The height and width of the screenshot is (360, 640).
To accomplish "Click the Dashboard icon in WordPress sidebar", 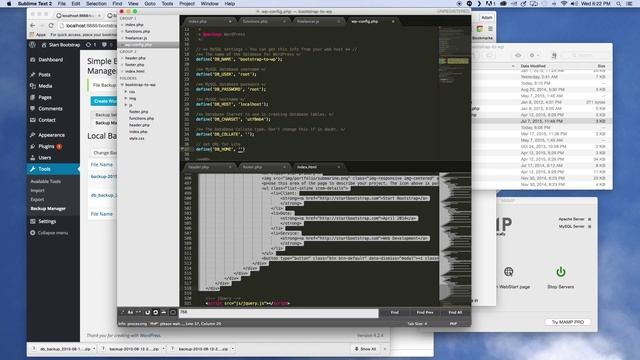I will pos(33,60).
